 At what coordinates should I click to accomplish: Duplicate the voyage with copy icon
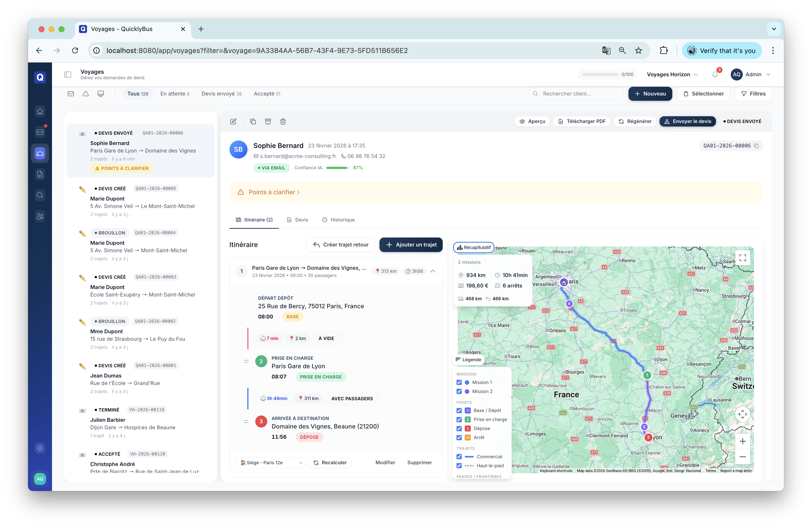(x=253, y=121)
